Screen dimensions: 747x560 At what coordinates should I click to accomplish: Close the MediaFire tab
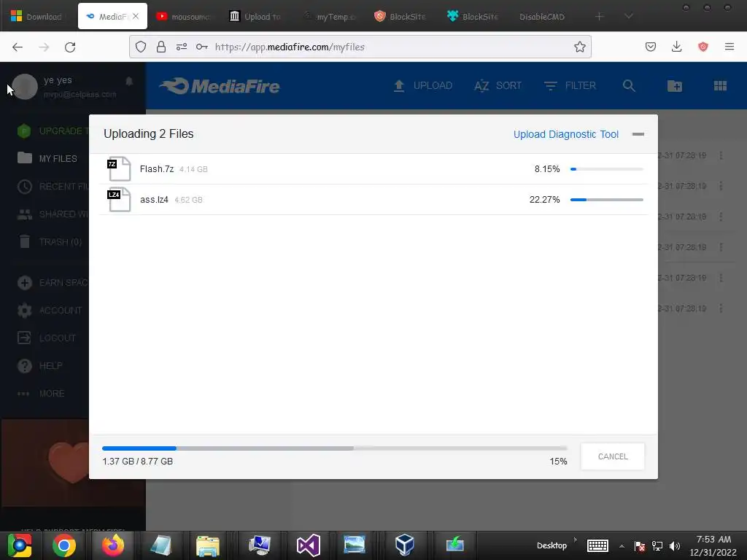(x=136, y=16)
